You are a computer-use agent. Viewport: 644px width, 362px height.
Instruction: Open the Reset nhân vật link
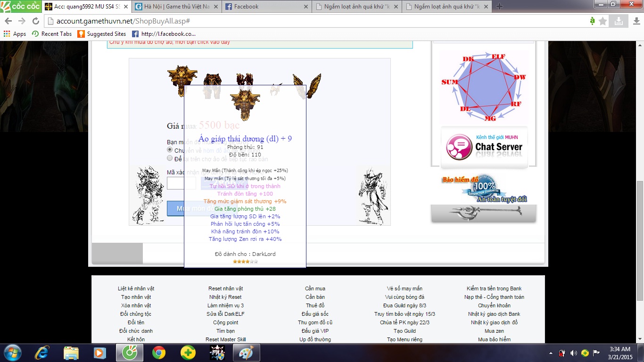pos(225,288)
